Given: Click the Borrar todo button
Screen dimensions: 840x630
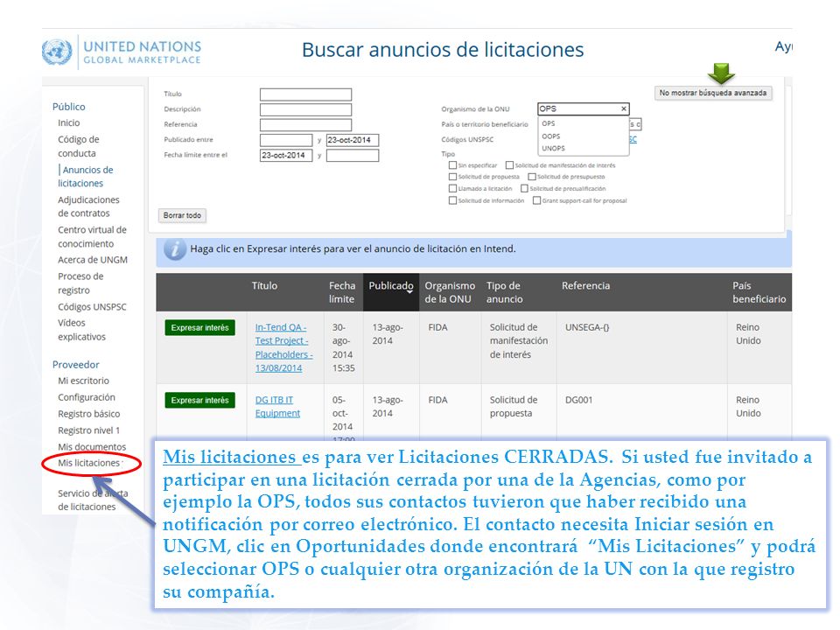Looking at the screenshot, I should click(182, 215).
